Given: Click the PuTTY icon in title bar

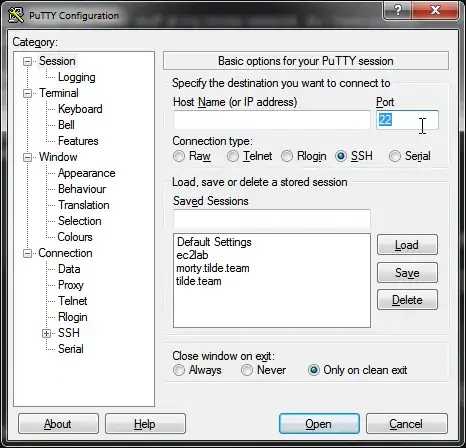Looking at the screenshot, I should (16, 15).
